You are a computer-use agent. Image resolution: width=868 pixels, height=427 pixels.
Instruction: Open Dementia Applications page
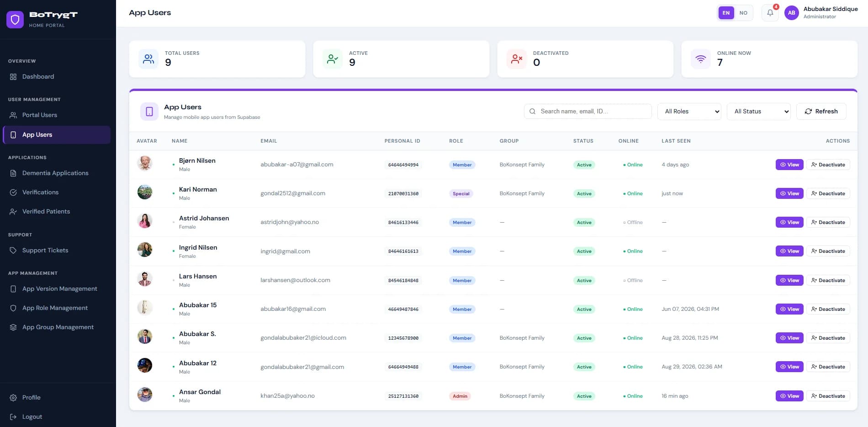tap(57, 173)
